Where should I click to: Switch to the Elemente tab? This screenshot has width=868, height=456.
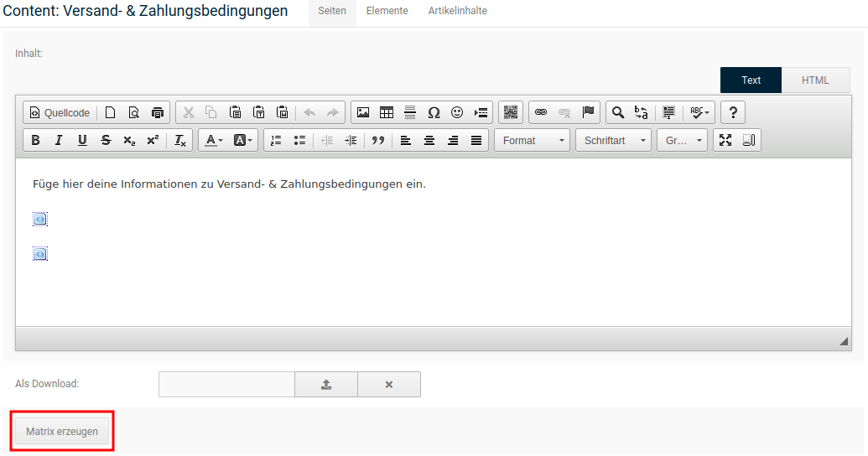coord(387,11)
